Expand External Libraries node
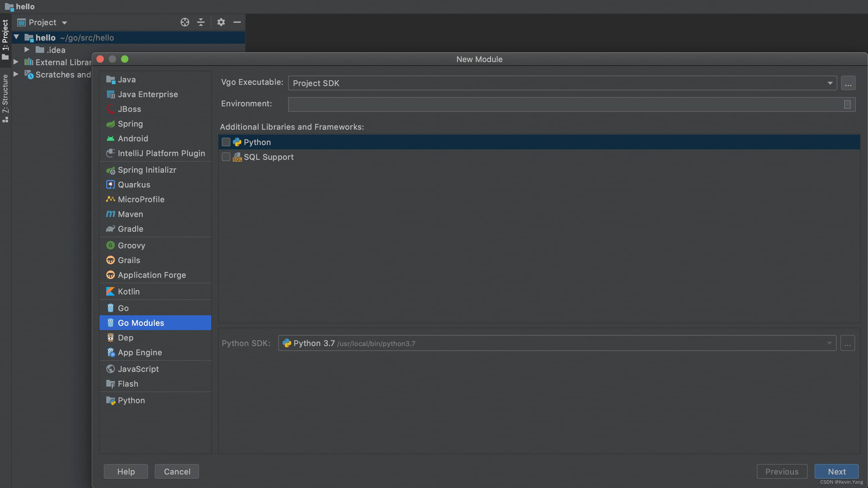 (16, 62)
